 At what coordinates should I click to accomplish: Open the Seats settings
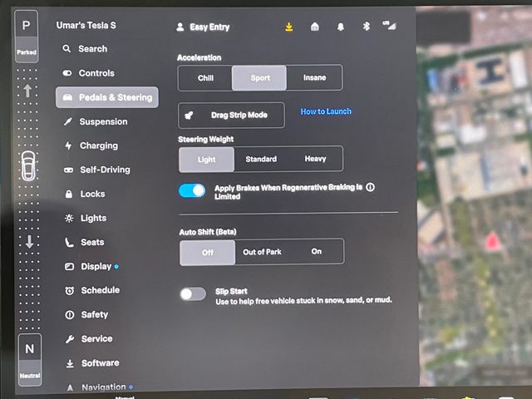[85, 242]
